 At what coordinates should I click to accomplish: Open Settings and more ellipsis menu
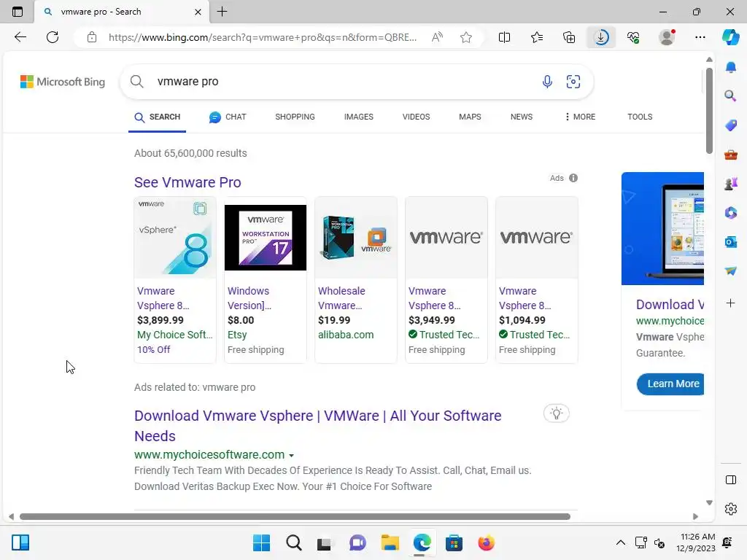[700, 37]
